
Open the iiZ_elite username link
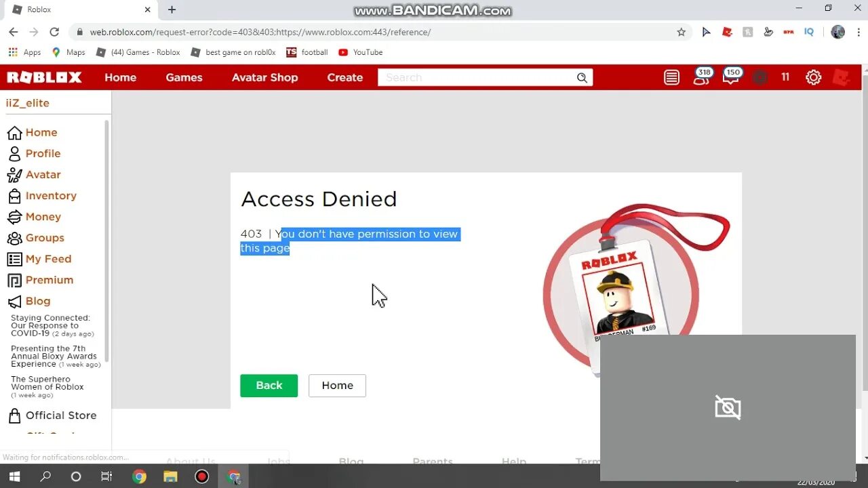coord(28,103)
